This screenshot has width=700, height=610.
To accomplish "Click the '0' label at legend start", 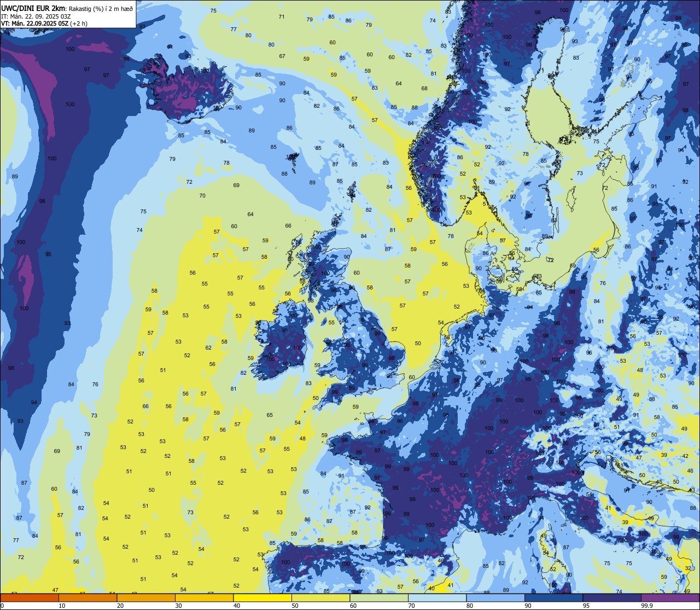I will pos(2,606).
